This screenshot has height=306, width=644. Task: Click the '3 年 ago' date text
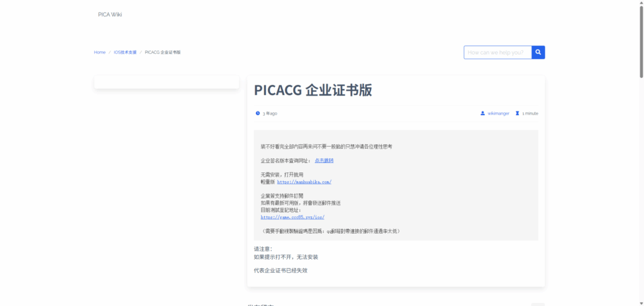tap(270, 113)
